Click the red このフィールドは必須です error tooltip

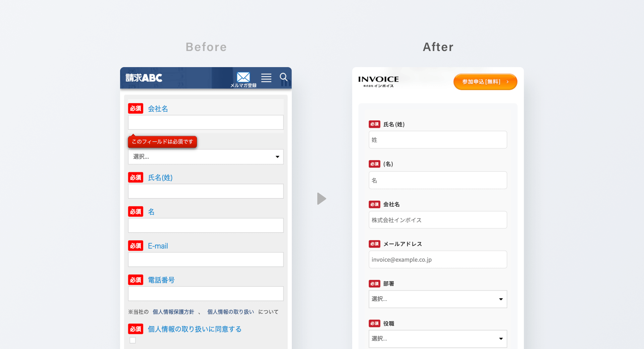pos(162,142)
